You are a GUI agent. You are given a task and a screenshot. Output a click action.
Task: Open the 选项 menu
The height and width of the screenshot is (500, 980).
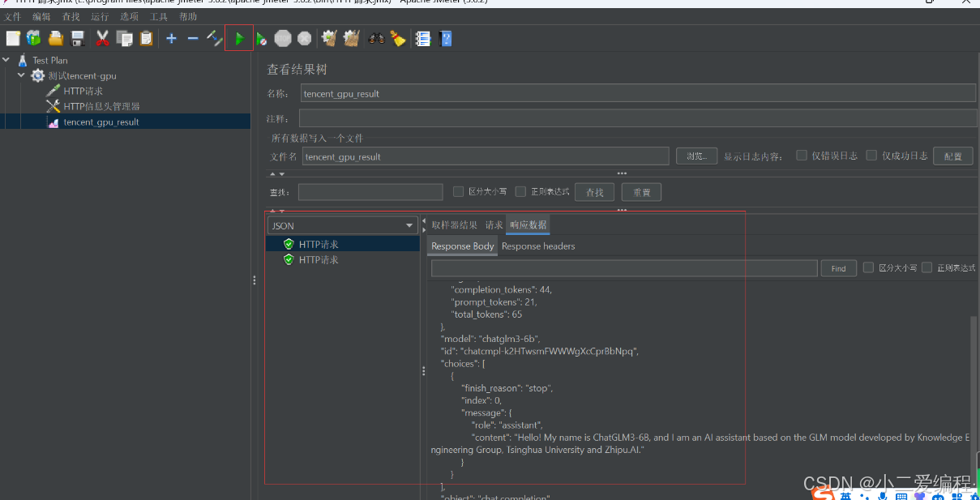click(129, 16)
